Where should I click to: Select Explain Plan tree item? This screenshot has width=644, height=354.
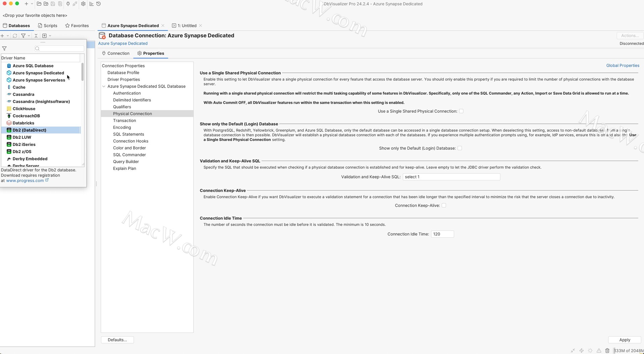pyautogui.click(x=124, y=168)
